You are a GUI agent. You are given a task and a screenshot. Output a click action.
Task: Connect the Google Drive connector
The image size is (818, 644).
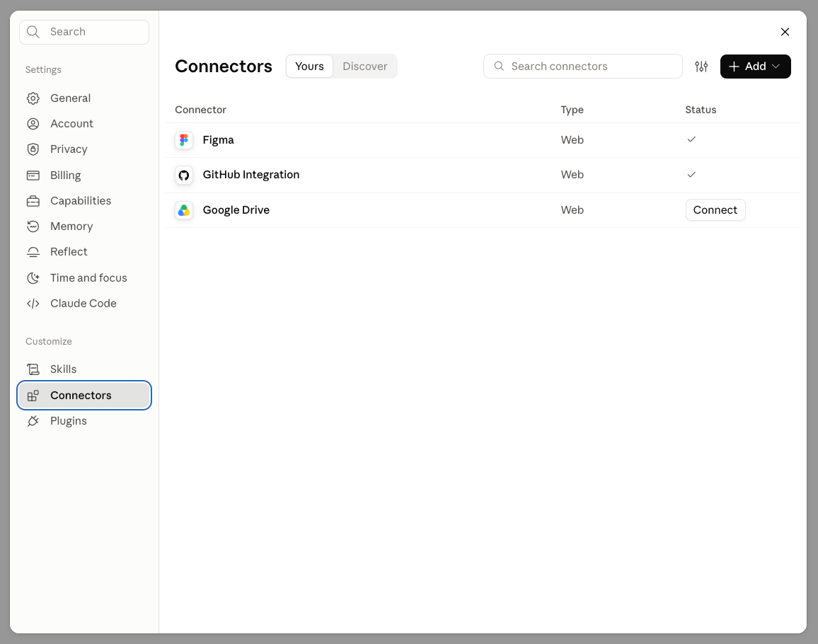[x=715, y=209]
